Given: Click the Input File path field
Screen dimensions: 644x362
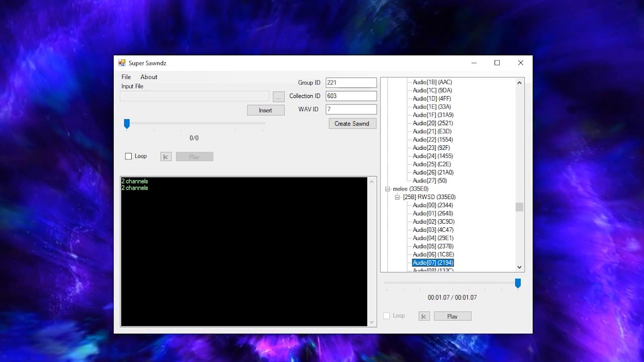Looking at the screenshot, I should (195, 96).
